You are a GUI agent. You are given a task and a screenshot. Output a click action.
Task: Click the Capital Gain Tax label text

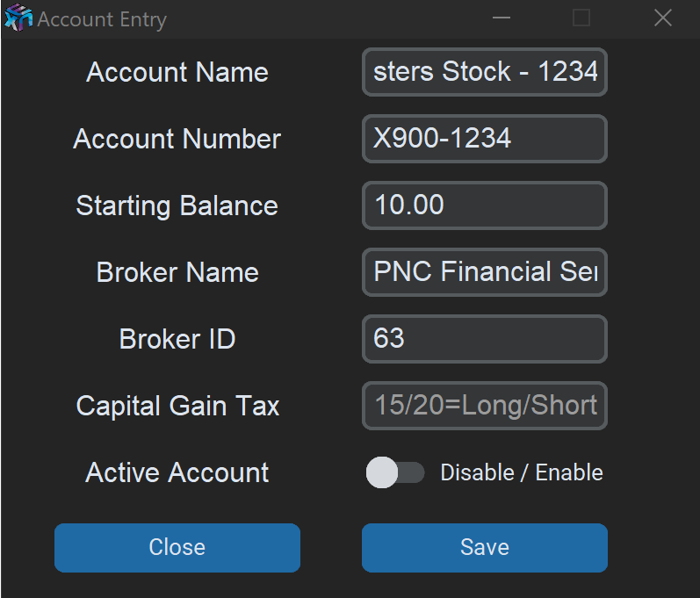click(x=177, y=406)
